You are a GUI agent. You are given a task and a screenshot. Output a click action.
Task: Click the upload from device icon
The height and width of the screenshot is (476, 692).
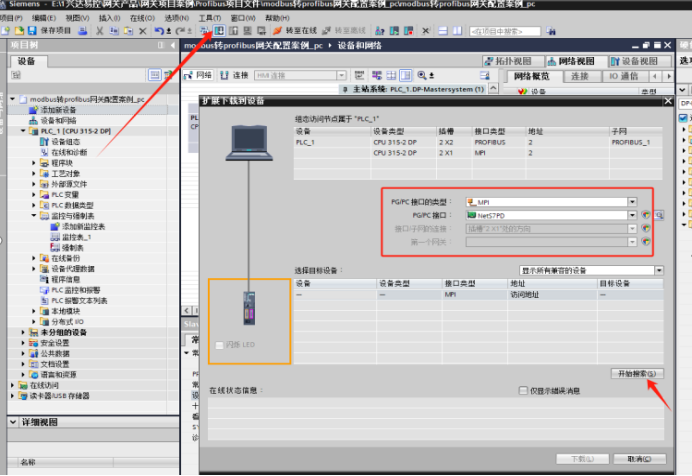(x=233, y=30)
